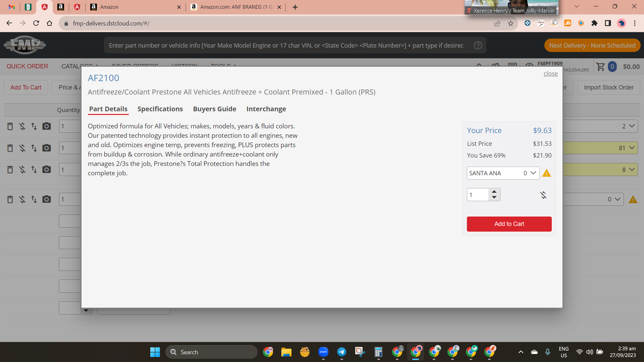Click Add To Cart on the quick order toolbar

click(26, 87)
